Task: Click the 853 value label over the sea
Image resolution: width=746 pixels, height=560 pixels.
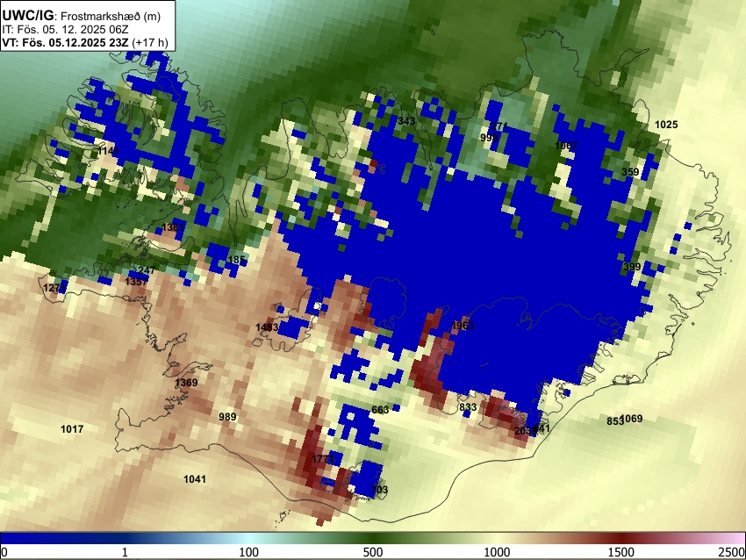Action: click(x=614, y=421)
